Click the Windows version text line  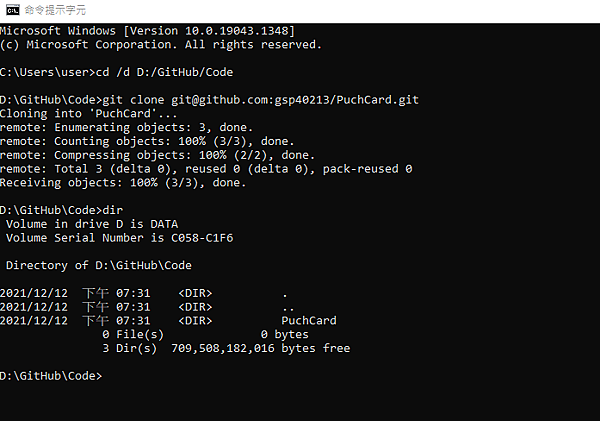point(147,31)
